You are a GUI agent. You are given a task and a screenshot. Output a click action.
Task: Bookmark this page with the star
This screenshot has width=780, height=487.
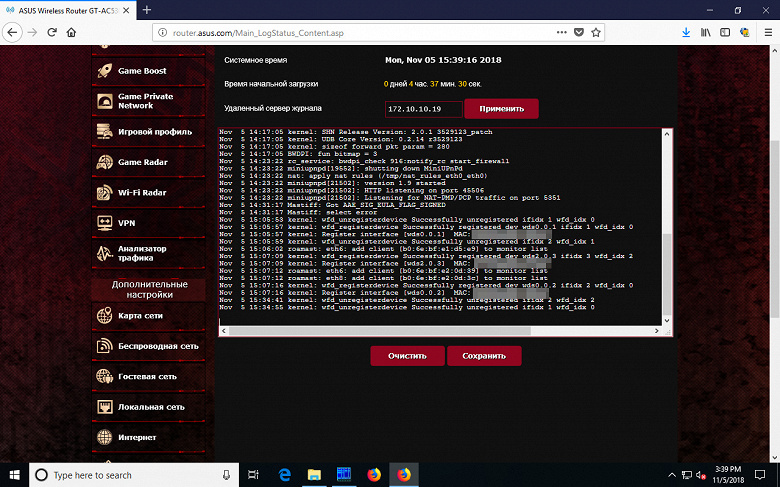pyautogui.click(x=596, y=32)
